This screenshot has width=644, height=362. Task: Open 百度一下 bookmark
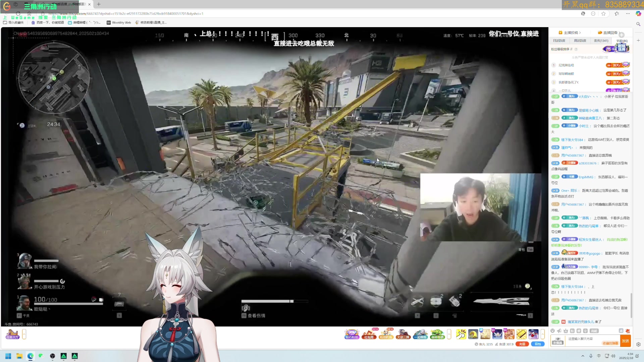click(47, 22)
